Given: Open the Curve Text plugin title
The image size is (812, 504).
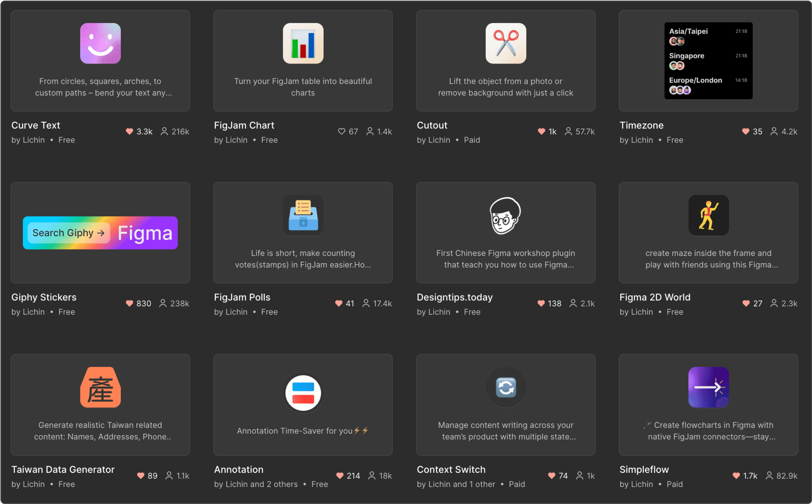Looking at the screenshot, I should point(36,125).
